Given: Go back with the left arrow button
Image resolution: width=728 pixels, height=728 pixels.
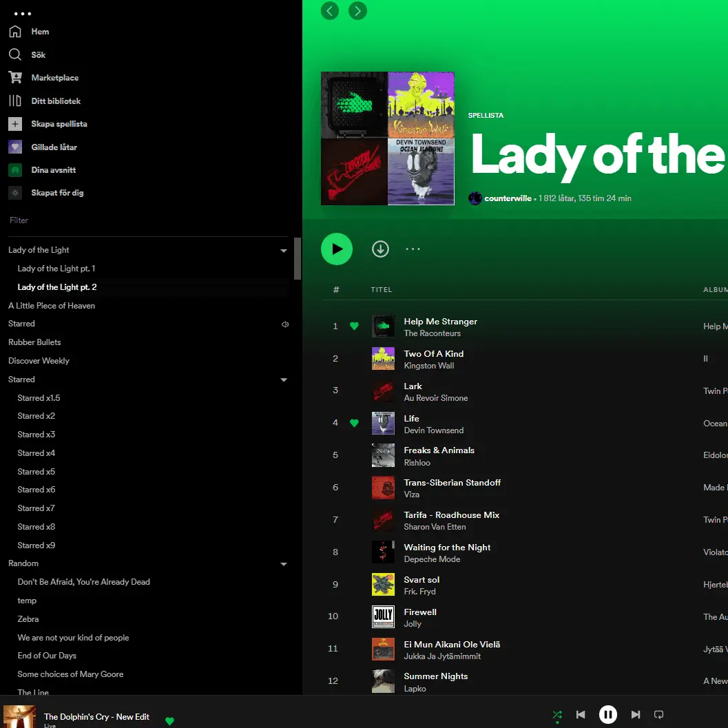Looking at the screenshot, I should (x=330, y=11).
